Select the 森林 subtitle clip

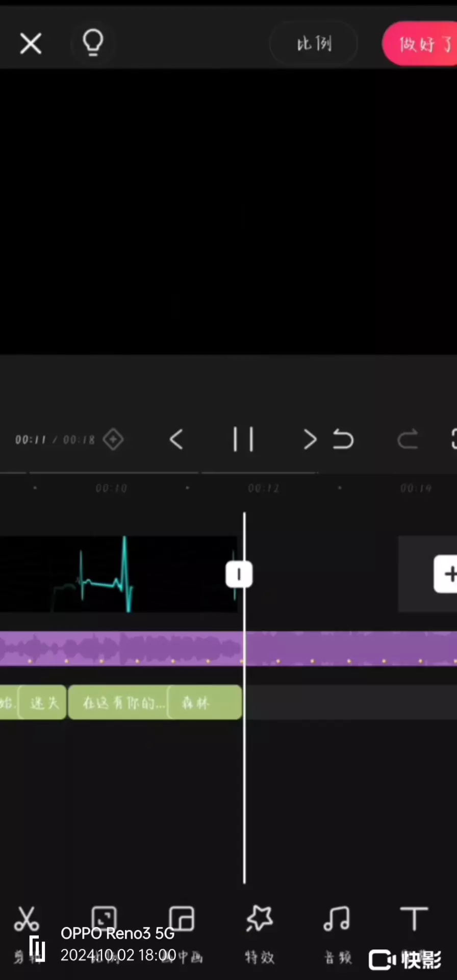coord(204,702)
